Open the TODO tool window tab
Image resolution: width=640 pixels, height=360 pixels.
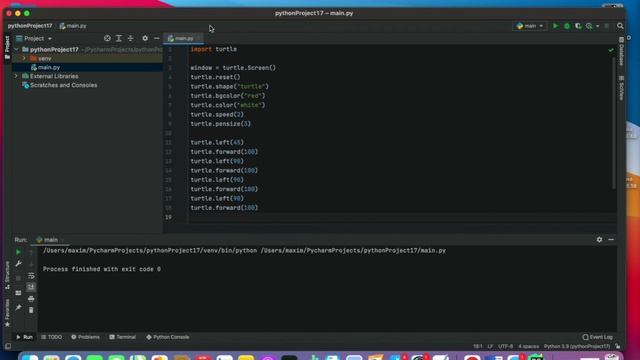(x=52, y=337)
